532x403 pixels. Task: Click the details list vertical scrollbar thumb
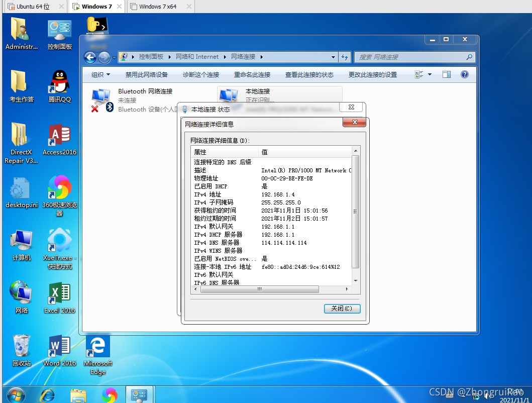pos(355,212)
